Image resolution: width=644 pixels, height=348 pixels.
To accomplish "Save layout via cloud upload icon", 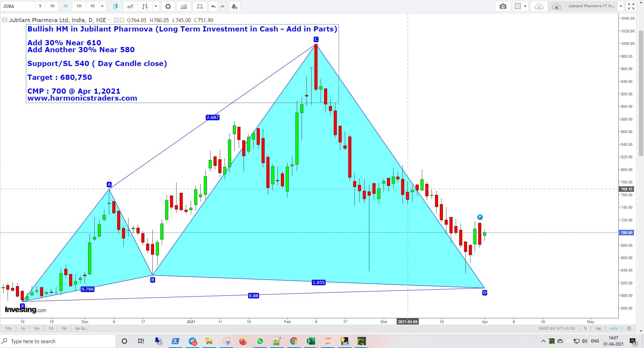I will pos(556,6).
